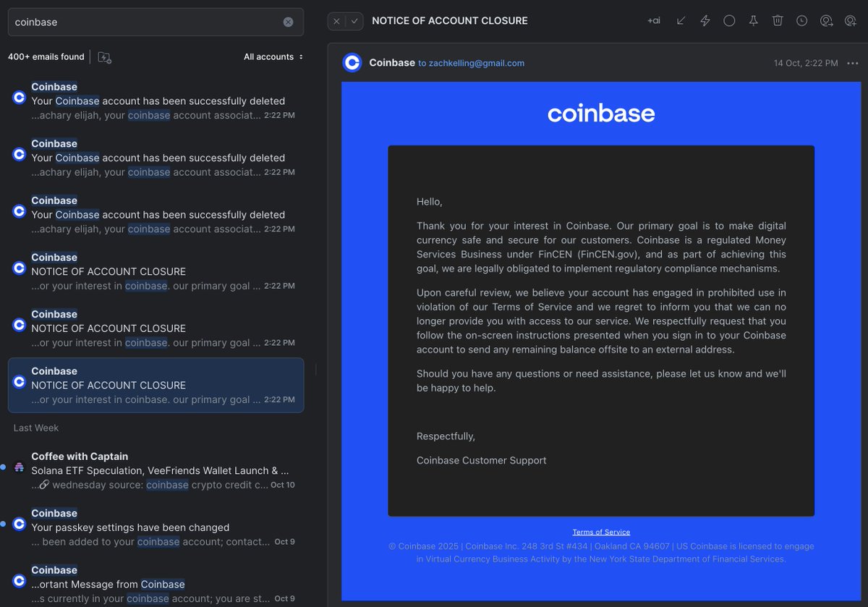This screenshot has height=607, width=868.
Task: Open the Message from Coinbase email
Action: pos(156,584)
